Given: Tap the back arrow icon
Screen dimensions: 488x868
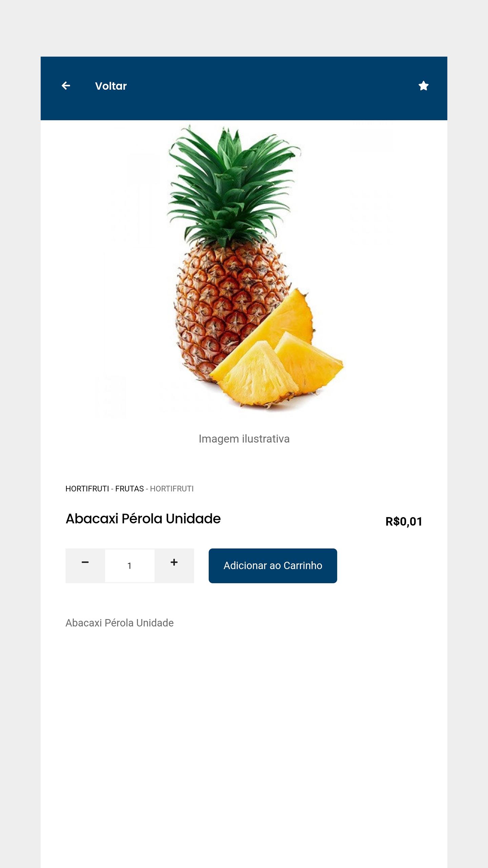Looking at the screenshot, I should coord(66,86).
